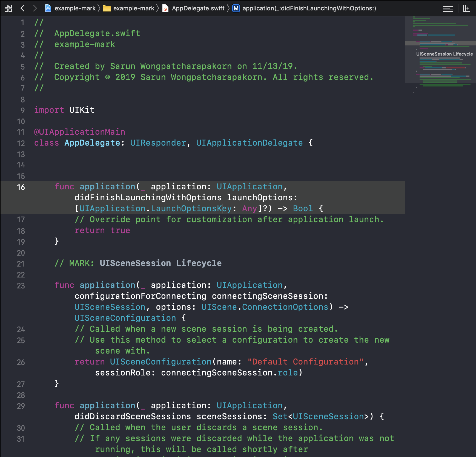Expand the application(_:didFinishLaunchingWithOptions:) symbol list
The width and height of the screenshot is (476, 457).
coord(309,8)
